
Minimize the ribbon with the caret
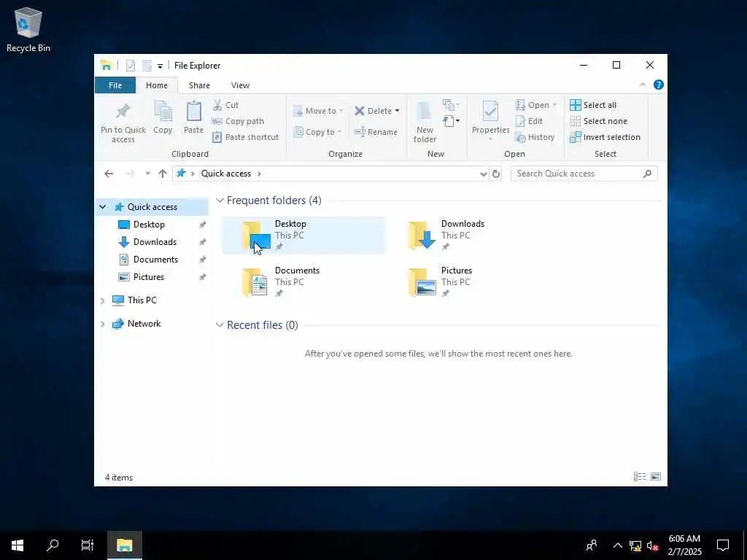(x=642, y=85)
